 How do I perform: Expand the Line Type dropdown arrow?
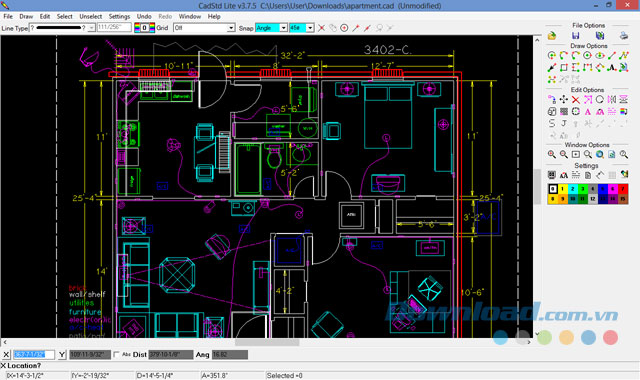[x=91, y=28]
